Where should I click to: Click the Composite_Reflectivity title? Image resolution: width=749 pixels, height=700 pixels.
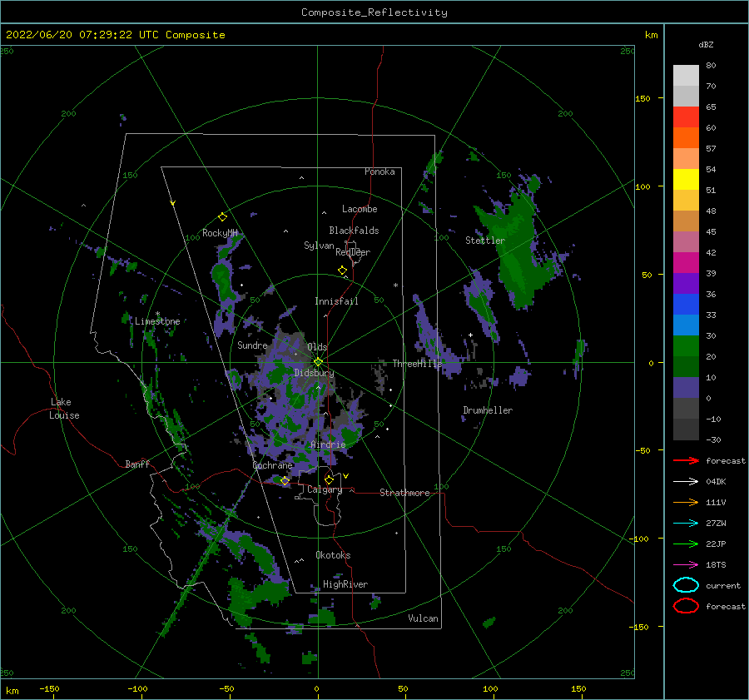(x=374, y=12)
